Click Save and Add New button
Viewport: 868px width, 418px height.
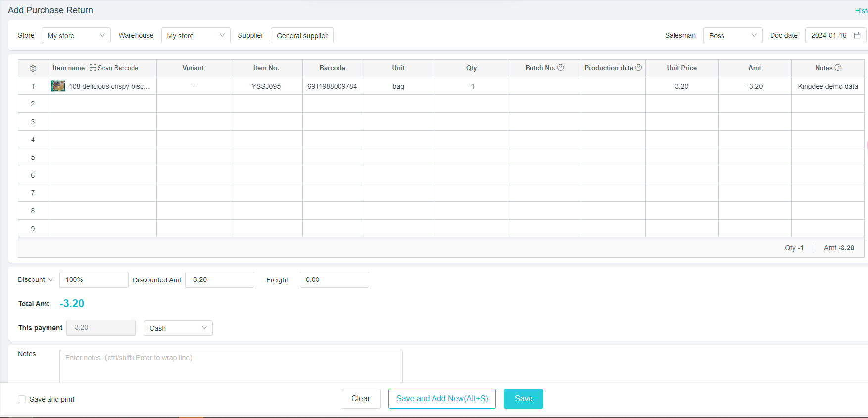pos(442,399)
